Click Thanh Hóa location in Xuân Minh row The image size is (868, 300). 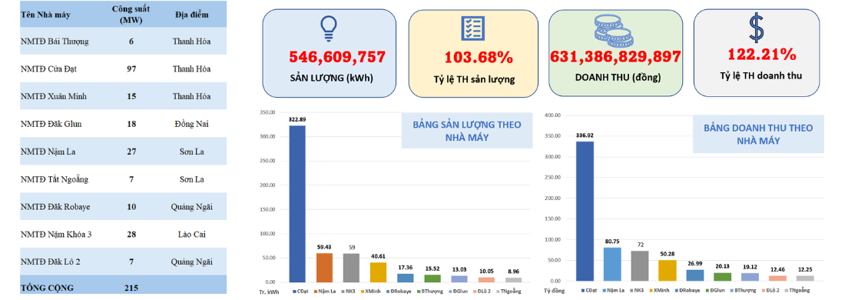click(191, 96)
